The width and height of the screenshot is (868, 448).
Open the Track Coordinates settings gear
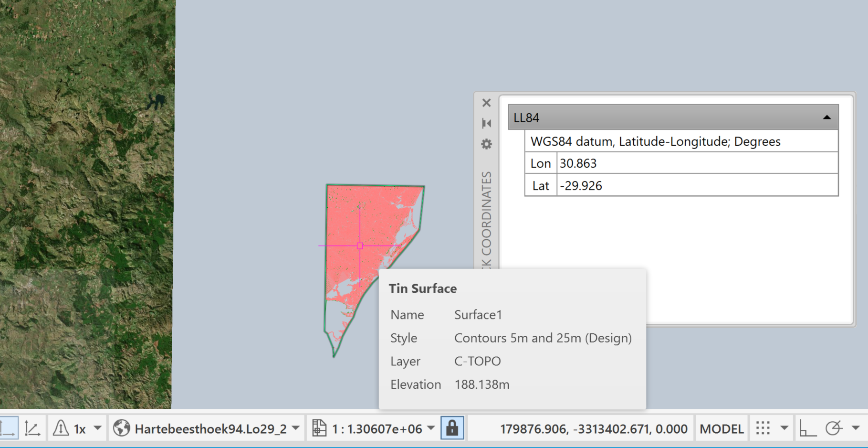486,144
